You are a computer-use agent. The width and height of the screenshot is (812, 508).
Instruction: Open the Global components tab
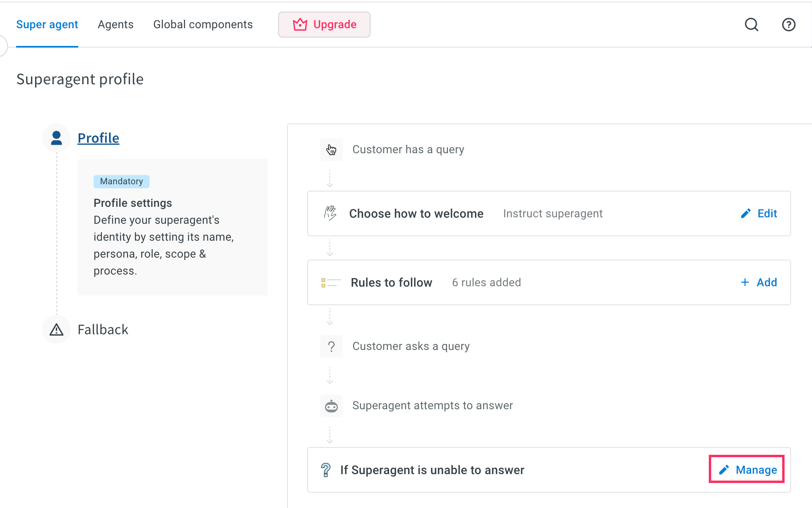click(203, 25)
